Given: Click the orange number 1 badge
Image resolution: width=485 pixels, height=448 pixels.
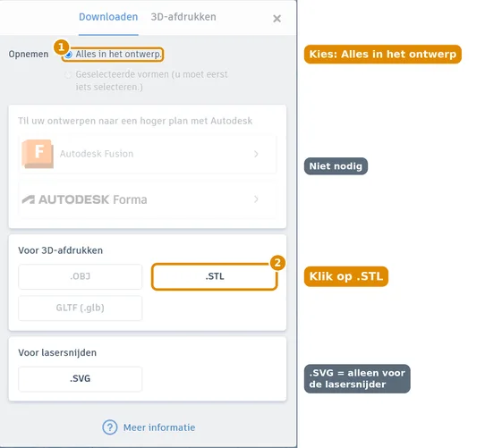Looking at the screenshot, I should click(61, 47).
